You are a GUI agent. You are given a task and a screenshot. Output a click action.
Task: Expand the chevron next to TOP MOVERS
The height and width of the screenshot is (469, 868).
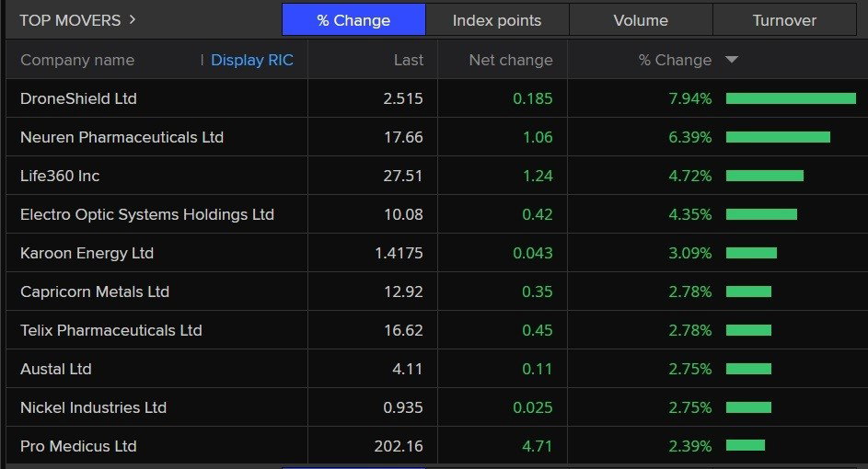(x=133, y=20)
